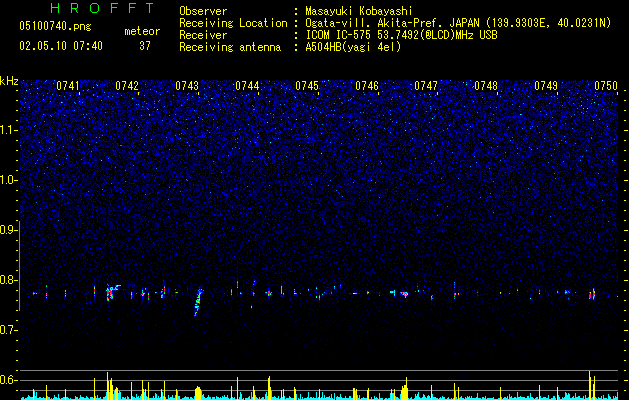Click the 0747 time marker
The height and width of the screenshot is (400, 629).
pos(426,86)
